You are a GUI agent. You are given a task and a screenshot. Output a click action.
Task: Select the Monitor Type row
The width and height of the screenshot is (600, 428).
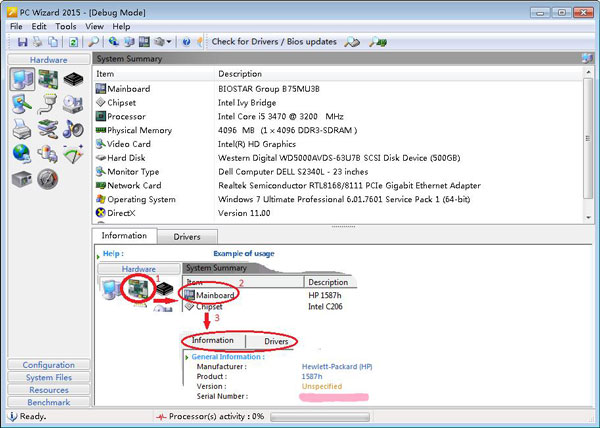338,171
